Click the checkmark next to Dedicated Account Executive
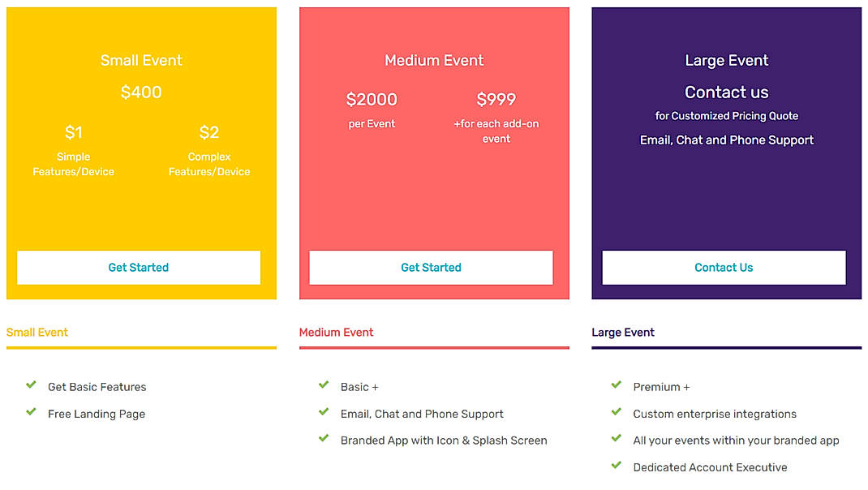The width and height of the screenshot is (868, 490). [x=615, y=465]
